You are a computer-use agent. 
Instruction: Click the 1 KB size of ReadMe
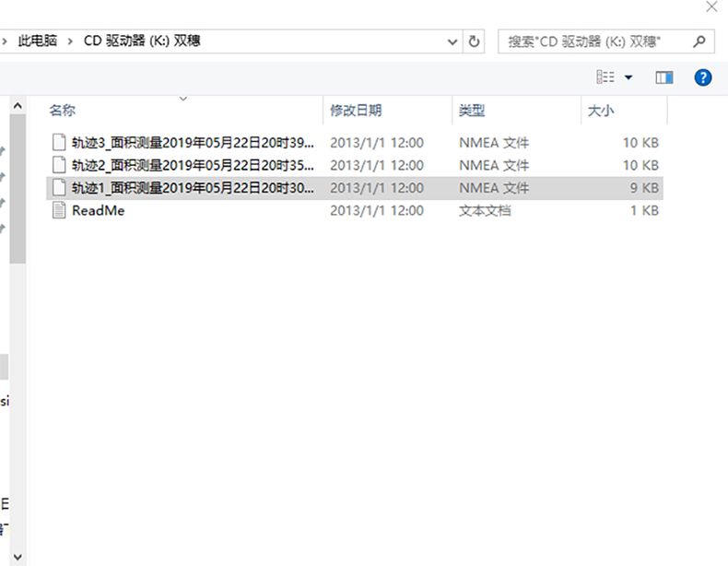click(644, 211)
